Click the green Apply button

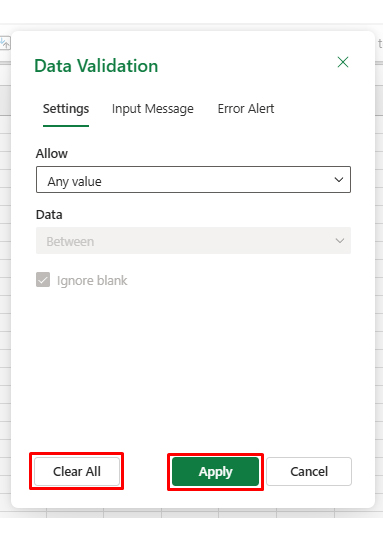pos(216,471)
